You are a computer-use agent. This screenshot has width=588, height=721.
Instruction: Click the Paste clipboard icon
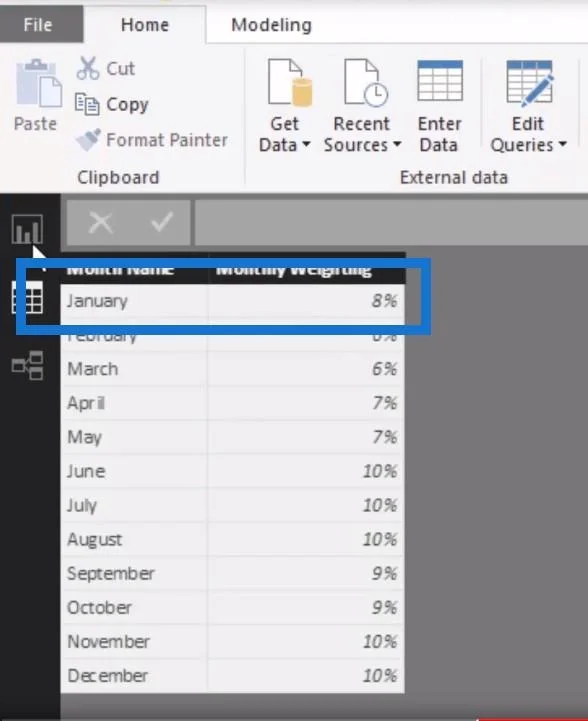click(x=39, y=83)
